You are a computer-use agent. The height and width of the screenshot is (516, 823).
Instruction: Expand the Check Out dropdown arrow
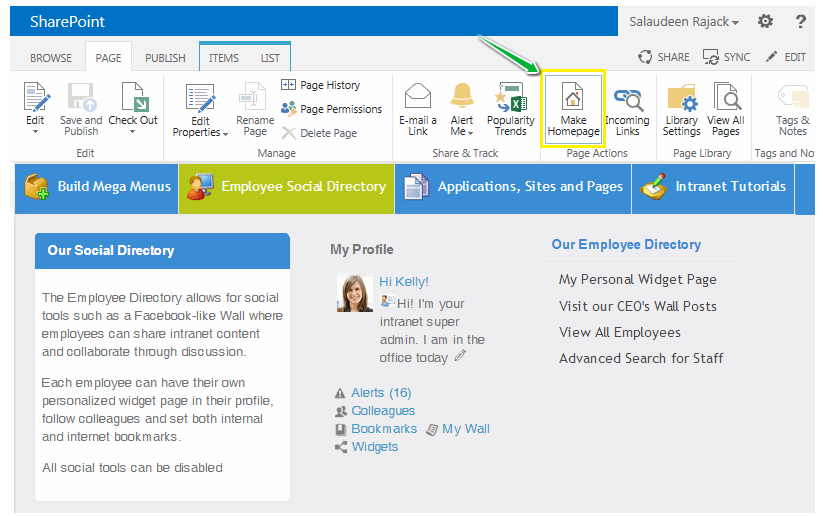point(133,132)
